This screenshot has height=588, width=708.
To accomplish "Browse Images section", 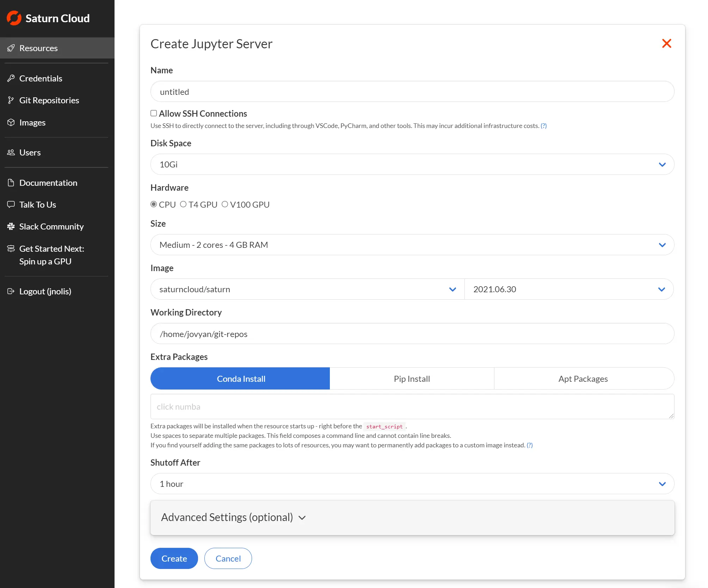I will pyautogui.click(x=33, y=122).
